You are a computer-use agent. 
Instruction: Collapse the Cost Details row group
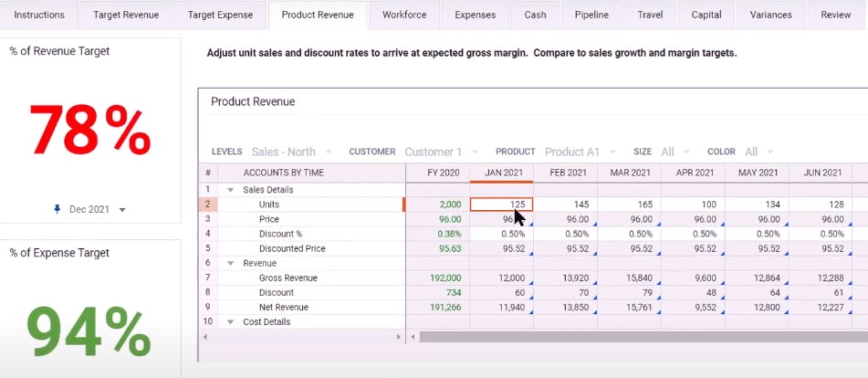click(230, 322)
